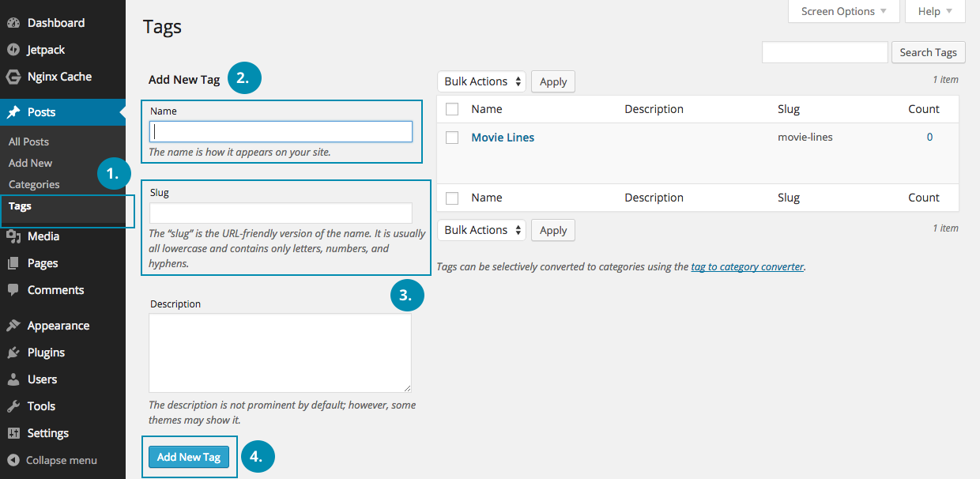
Task: Open the Categories submenu item
Action: click(x=34, y=184)
